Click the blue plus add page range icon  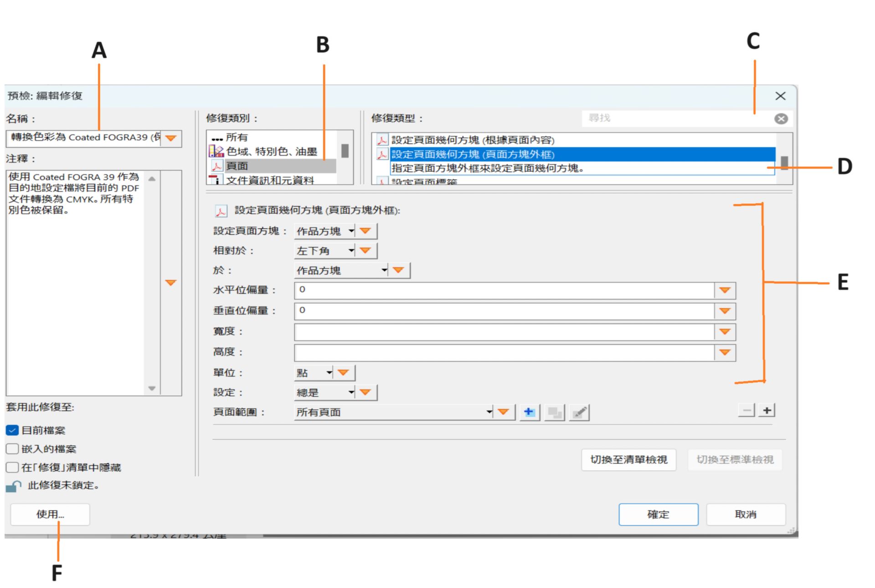coord(529,412)
